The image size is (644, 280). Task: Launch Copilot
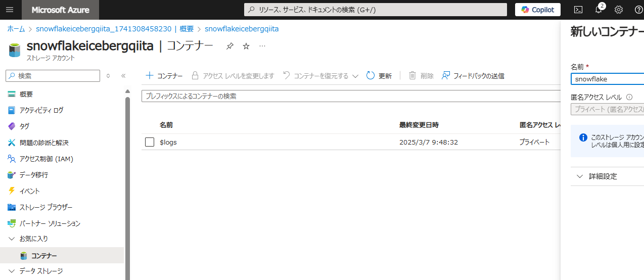coord(538,10)
